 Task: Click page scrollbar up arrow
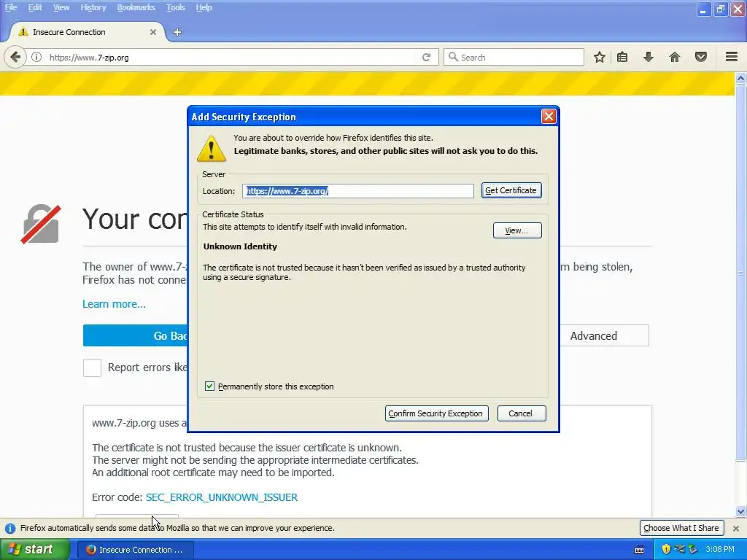[740, 78]
